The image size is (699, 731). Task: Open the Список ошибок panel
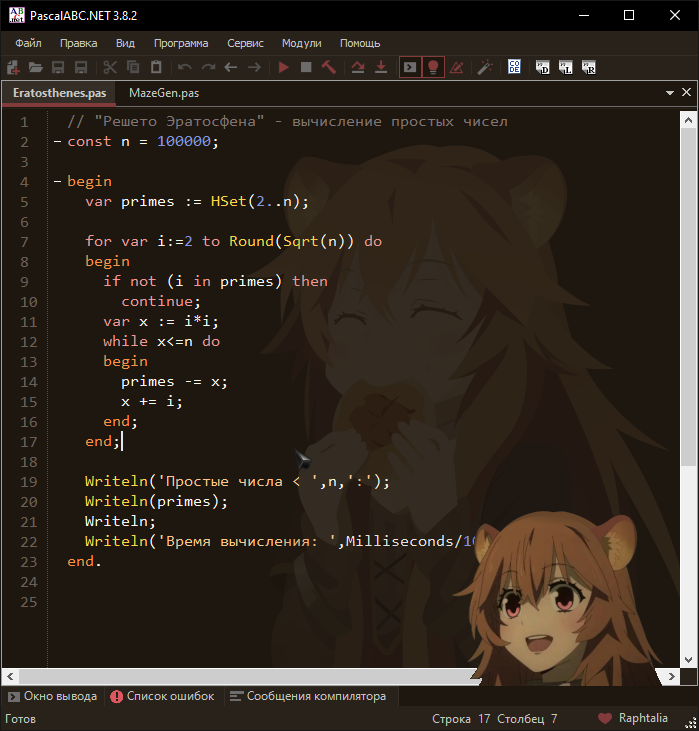(x=162, y=696)
